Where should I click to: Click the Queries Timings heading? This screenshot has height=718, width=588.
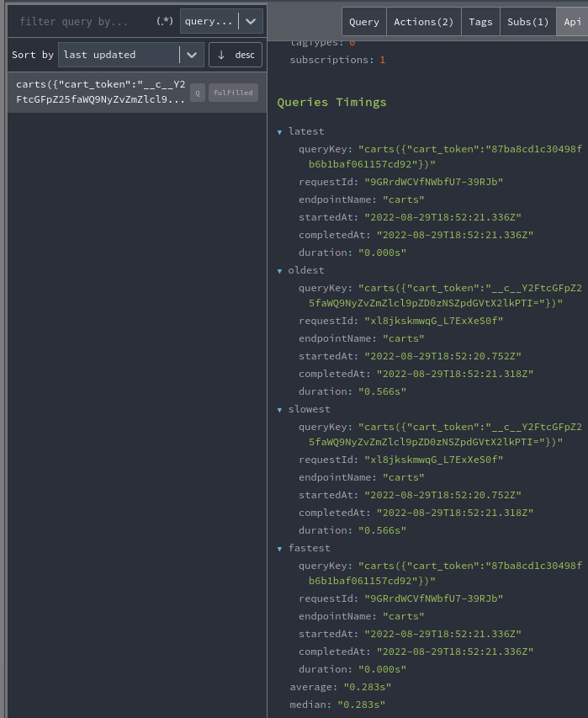tap(331, 102)
